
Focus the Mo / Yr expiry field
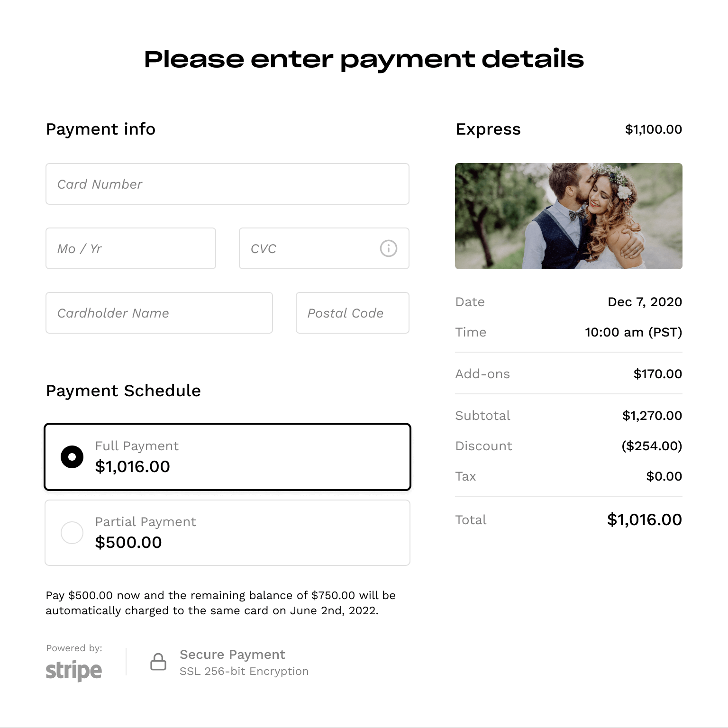(x=131, y=248)
